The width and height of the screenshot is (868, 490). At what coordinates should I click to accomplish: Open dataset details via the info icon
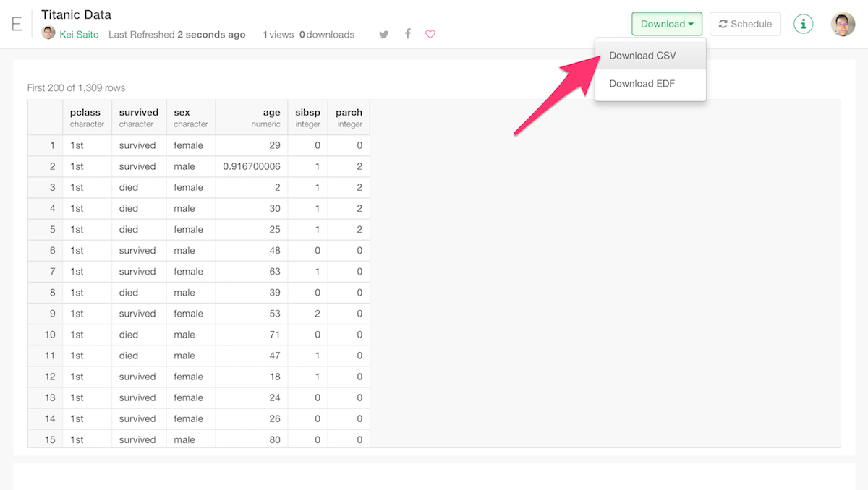point(803,23)
